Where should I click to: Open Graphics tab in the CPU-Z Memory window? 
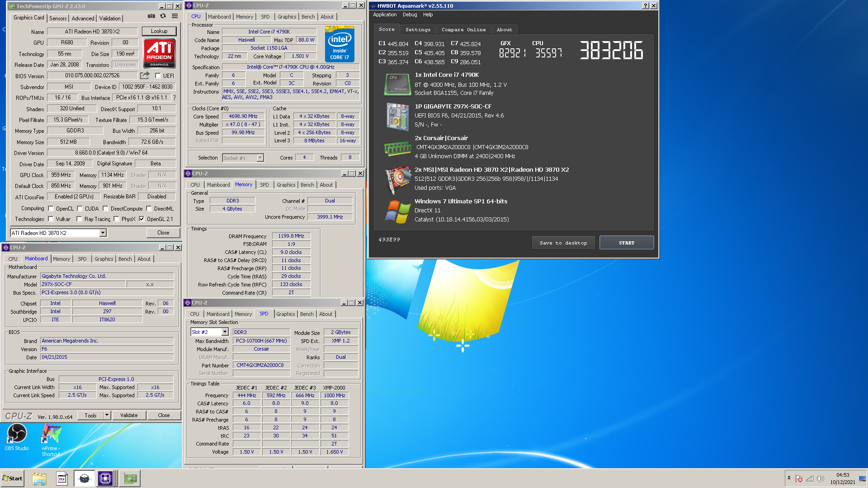pyautogui.click(x=286, y=185)
